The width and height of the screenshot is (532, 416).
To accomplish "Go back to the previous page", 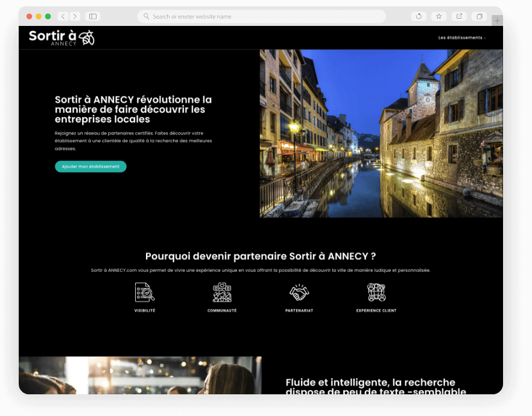I will point(63,16).
